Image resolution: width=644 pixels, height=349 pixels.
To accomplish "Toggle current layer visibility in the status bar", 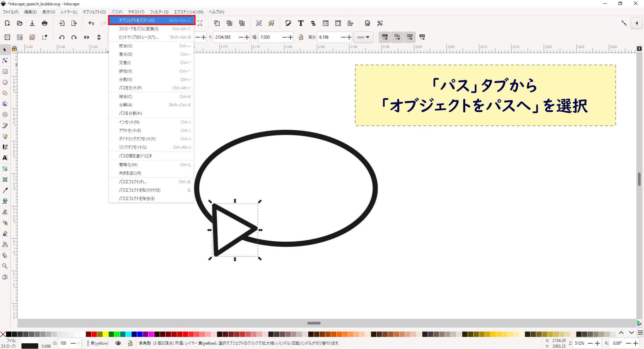I will [118, 343].
